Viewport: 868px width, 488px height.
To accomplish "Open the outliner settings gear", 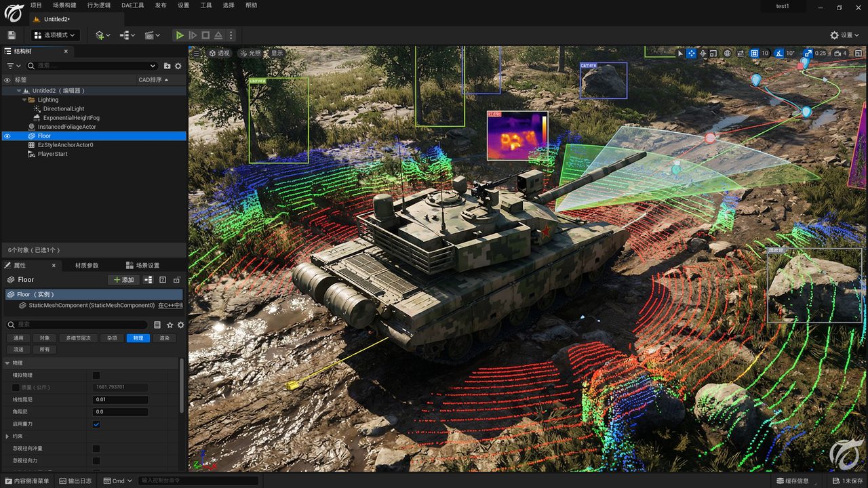I will pyautogui.click(x=178, y=66).
